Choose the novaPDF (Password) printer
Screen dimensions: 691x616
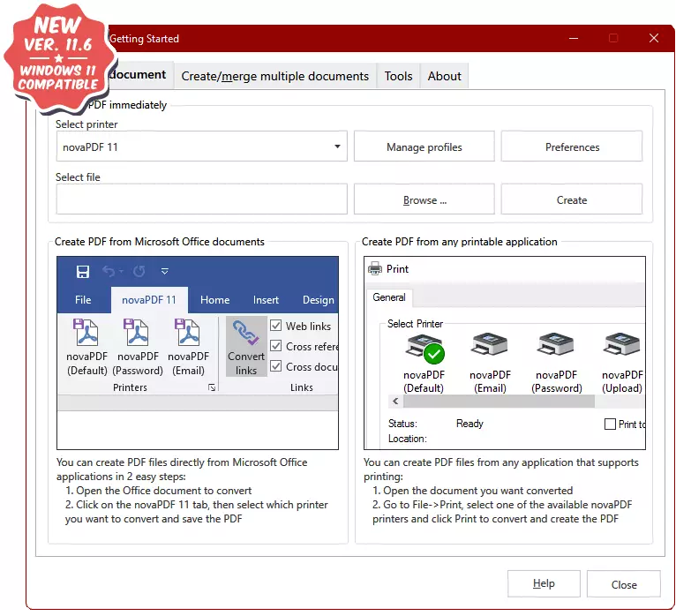click(557, 363)
